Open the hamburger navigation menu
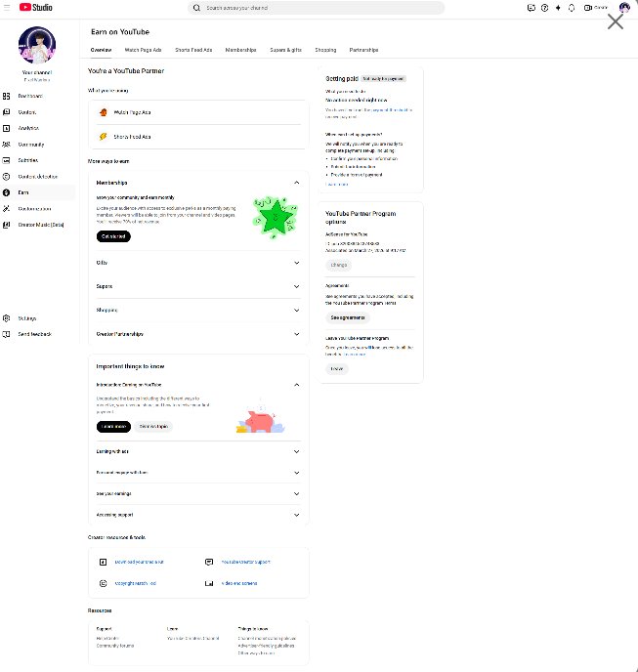638x672 pixels. tap(7, 7)
